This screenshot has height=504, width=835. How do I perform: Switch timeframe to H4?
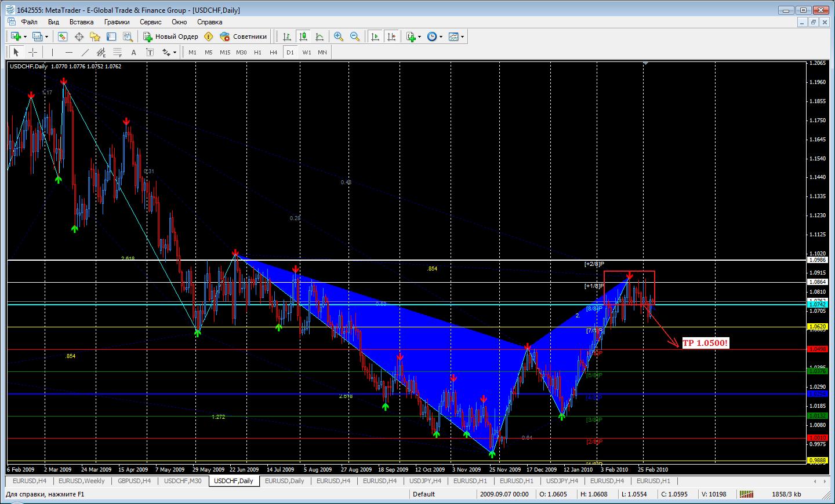(274, 52)
